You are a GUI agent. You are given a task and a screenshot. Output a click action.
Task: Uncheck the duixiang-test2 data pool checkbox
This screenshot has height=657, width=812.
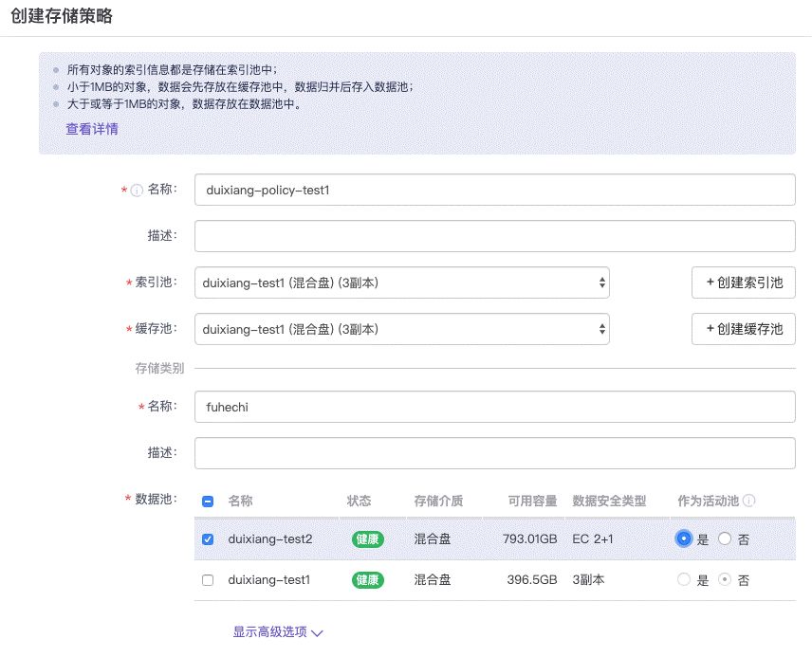point(208,539)
